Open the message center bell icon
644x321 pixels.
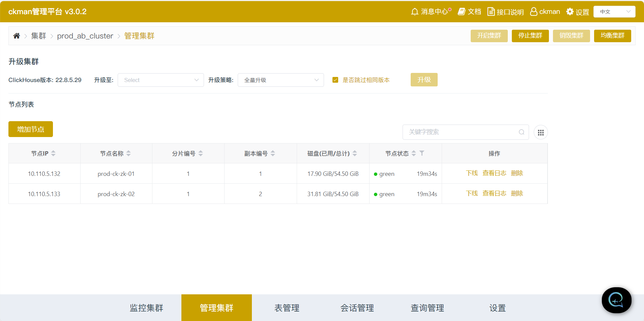(415, 12)
